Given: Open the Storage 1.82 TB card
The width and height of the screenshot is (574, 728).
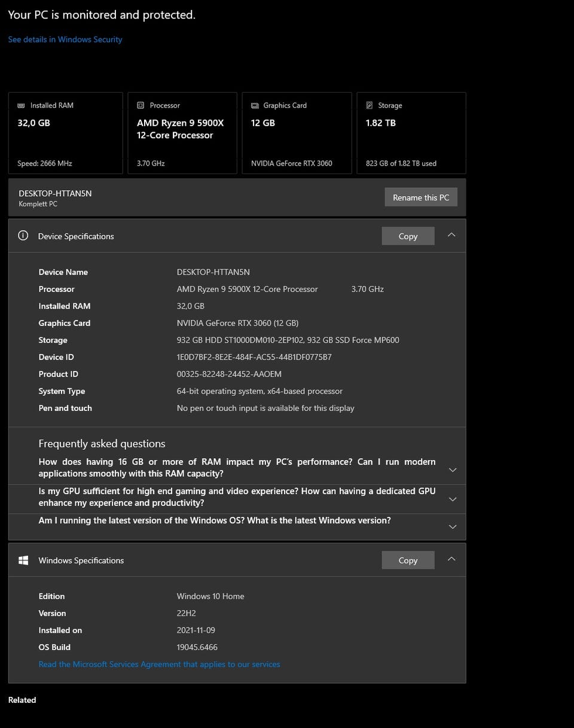Looking at the screenshot, I should pos(411,133).
